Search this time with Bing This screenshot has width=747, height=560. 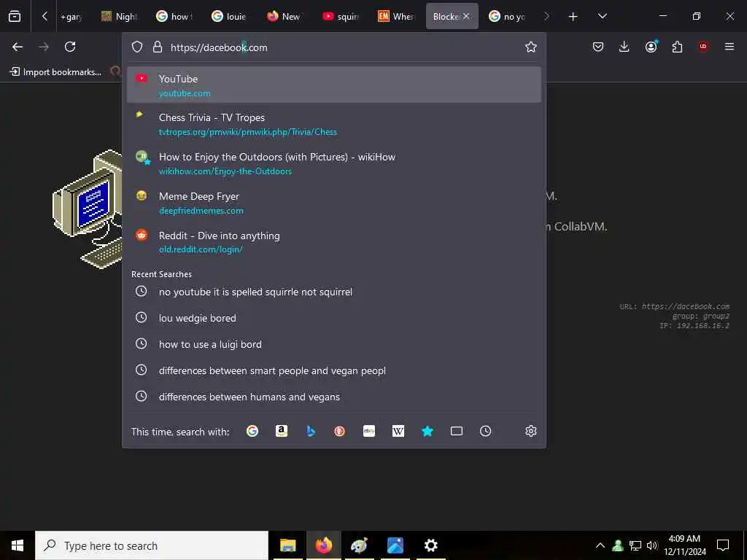(x=311, y=431)
